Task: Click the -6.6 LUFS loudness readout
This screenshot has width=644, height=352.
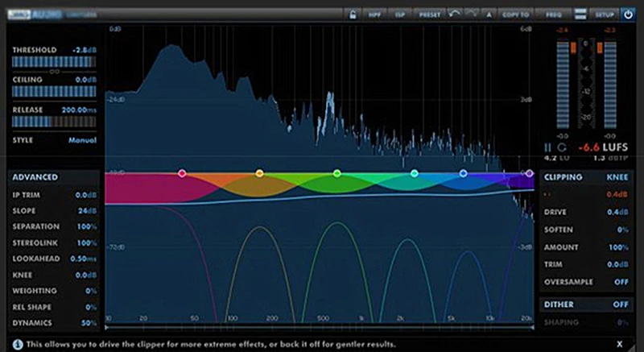Action: 603,147
